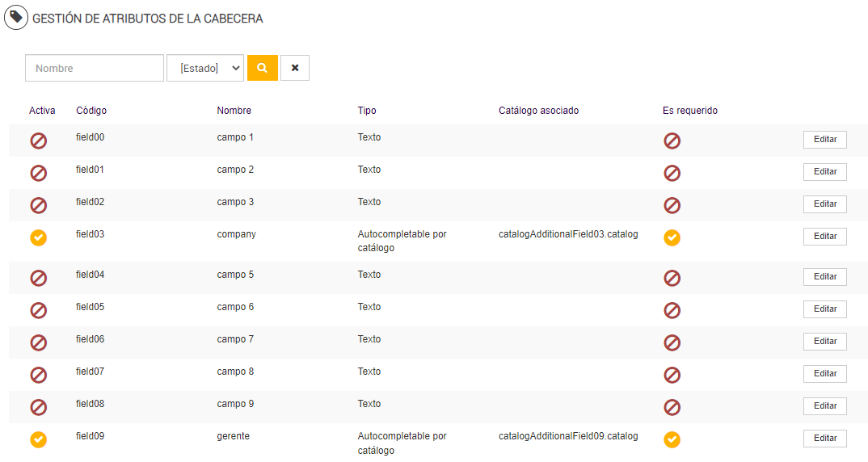This screenshot has height=462, width=868.
Task: Click the inactive icon for field06
Action: 38,342
